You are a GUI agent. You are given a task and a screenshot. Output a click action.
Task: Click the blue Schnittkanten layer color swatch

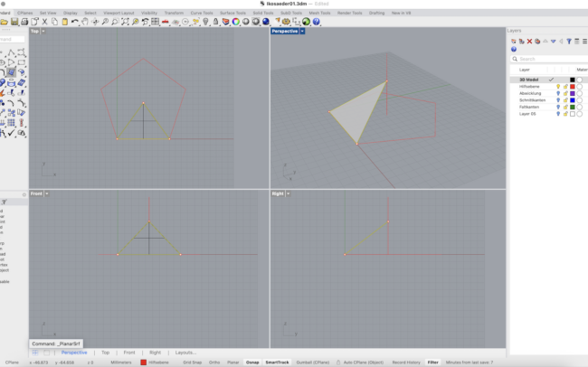573,99
